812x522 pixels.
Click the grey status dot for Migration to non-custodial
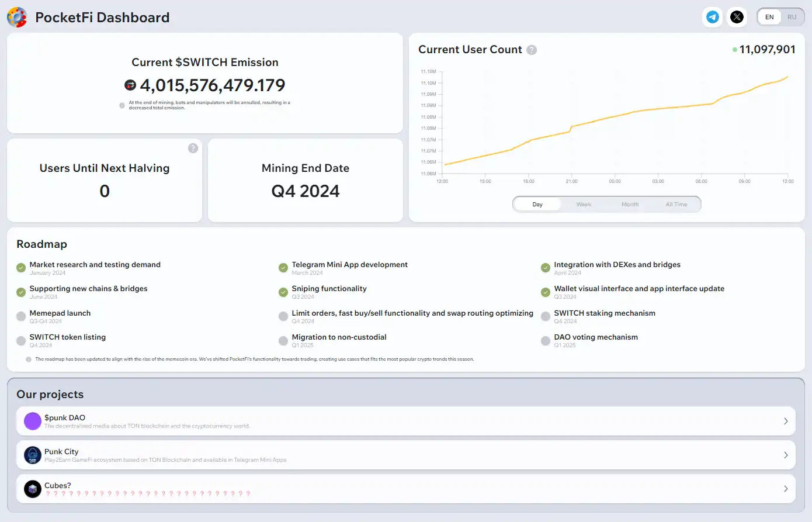(283, 340)
